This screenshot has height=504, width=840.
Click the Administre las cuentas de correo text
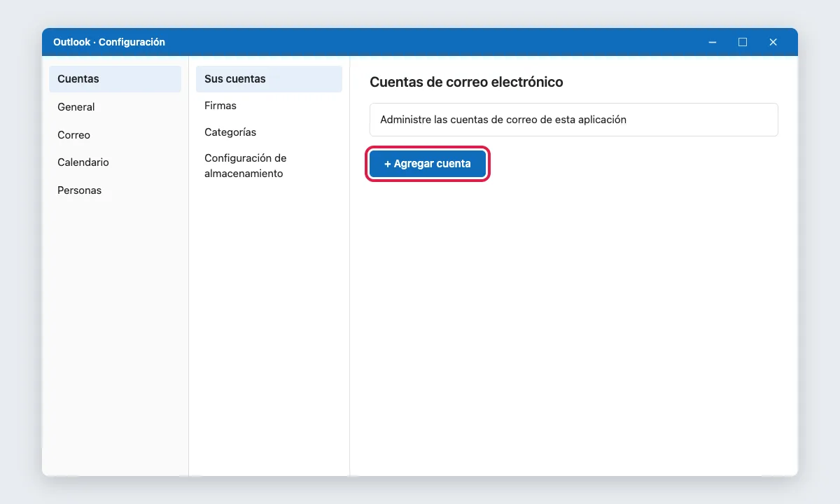tap(503, 120)
